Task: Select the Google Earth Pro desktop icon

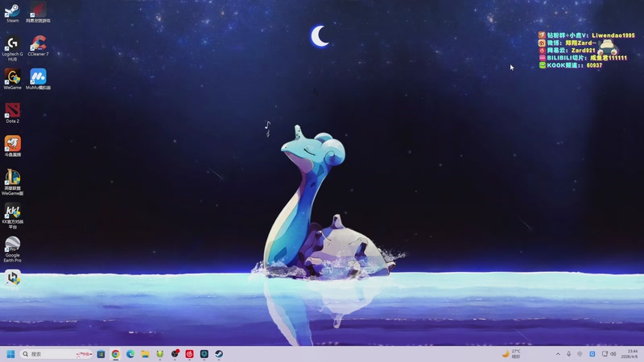Action: tap(12, 249)
